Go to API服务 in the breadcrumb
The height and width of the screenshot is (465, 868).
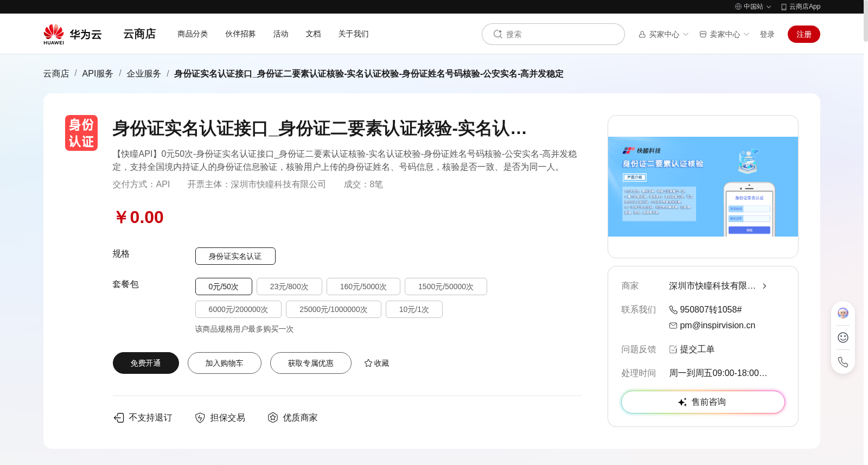pos(98,74)
